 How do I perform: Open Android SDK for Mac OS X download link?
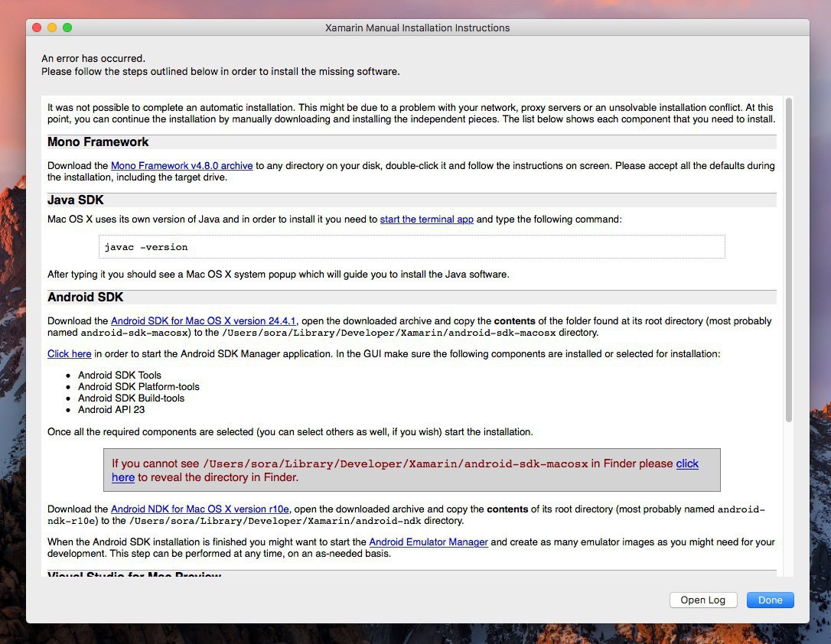204,321
